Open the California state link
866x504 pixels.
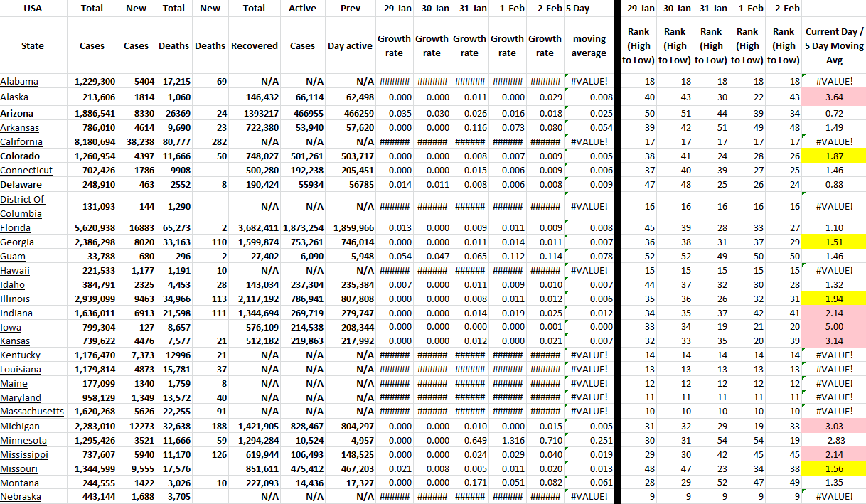coord(21,141)
